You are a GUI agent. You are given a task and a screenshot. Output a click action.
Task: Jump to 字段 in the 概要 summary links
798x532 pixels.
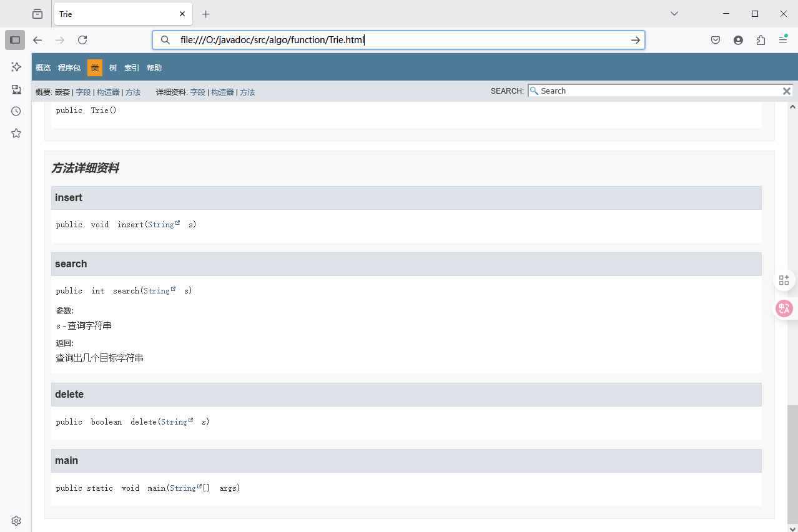(x=83, y=92)
